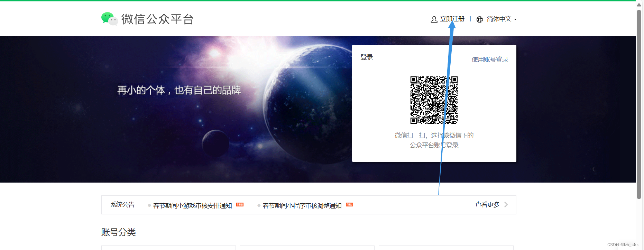The image size is (644, 250).
Task: Click the chevron arrow beside 查看更多
Action: click(x=506, y=205)
